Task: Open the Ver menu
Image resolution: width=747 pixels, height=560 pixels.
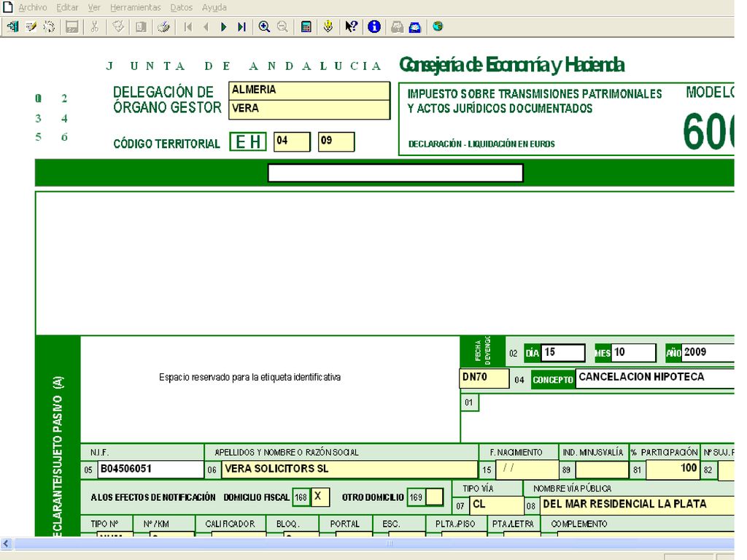Action: 94,7
